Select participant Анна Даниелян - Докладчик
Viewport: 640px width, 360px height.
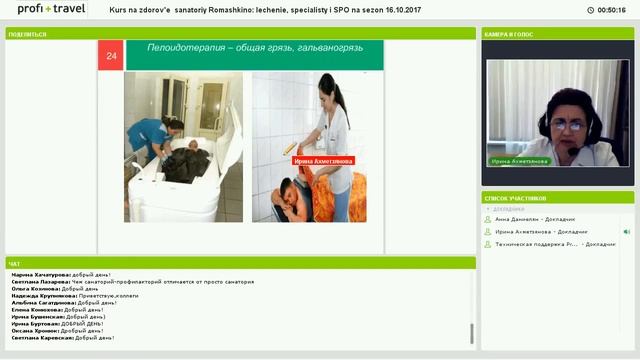click(535, 220)
